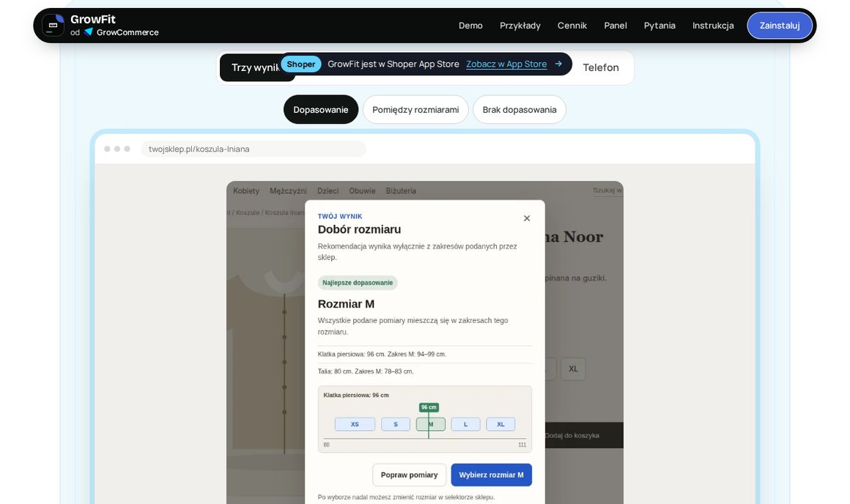Click the Shoper badge

coord(301,64)
